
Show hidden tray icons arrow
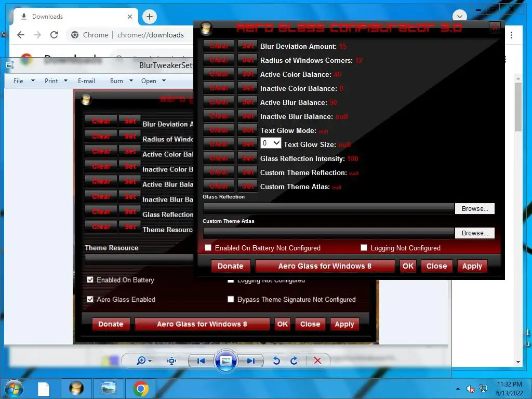tap(458, 389)
